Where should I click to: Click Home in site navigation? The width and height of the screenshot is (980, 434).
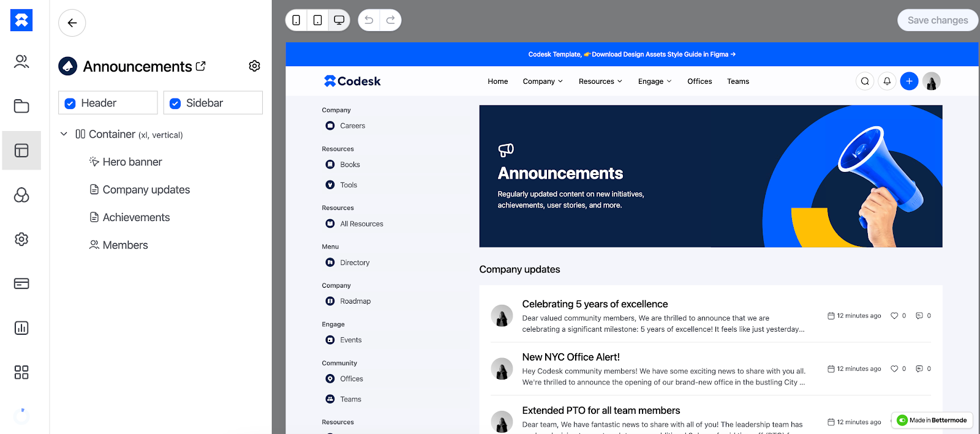pyautogui.click(x=498, y=81)
